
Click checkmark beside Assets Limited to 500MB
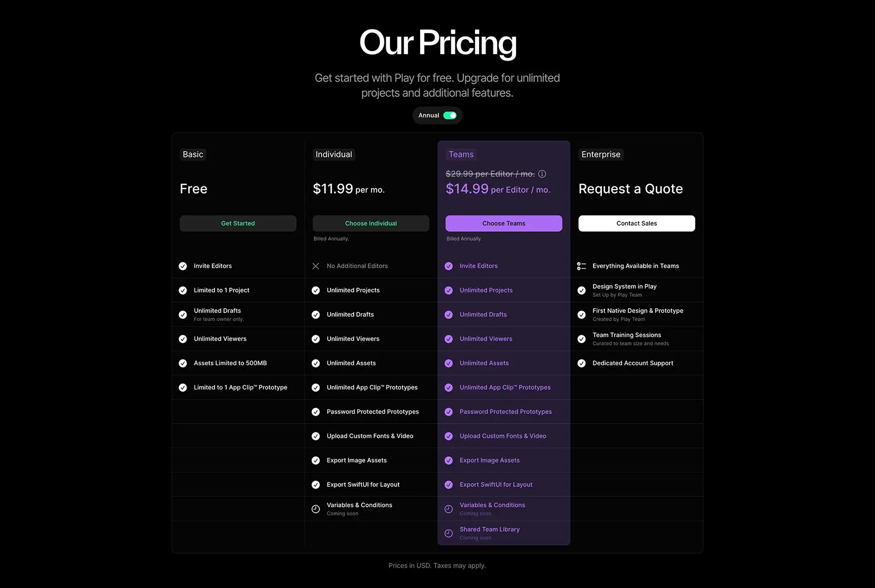183,363
